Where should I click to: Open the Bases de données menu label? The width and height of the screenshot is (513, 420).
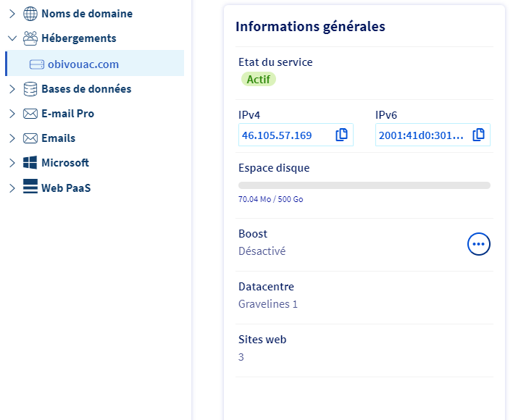click(x=86, y=89)
